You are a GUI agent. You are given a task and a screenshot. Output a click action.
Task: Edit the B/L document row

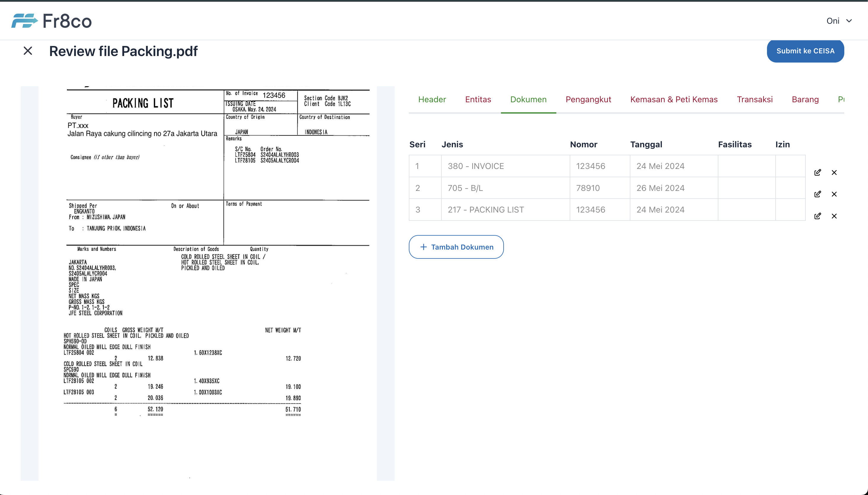817,194
